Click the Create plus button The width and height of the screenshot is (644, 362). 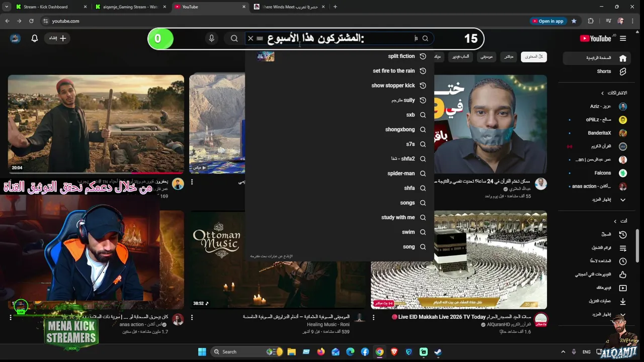click(x=57, y=38)
